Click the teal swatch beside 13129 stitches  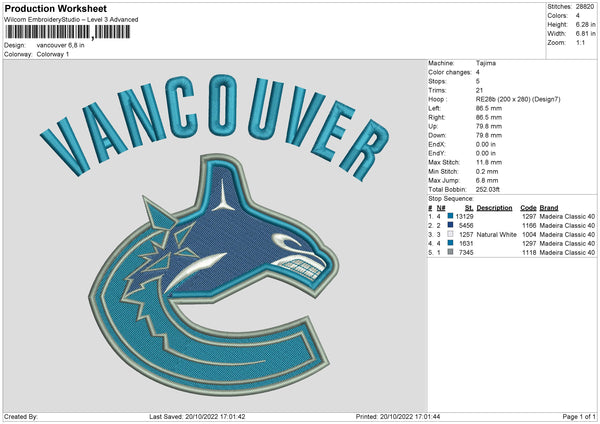point(450,216)
